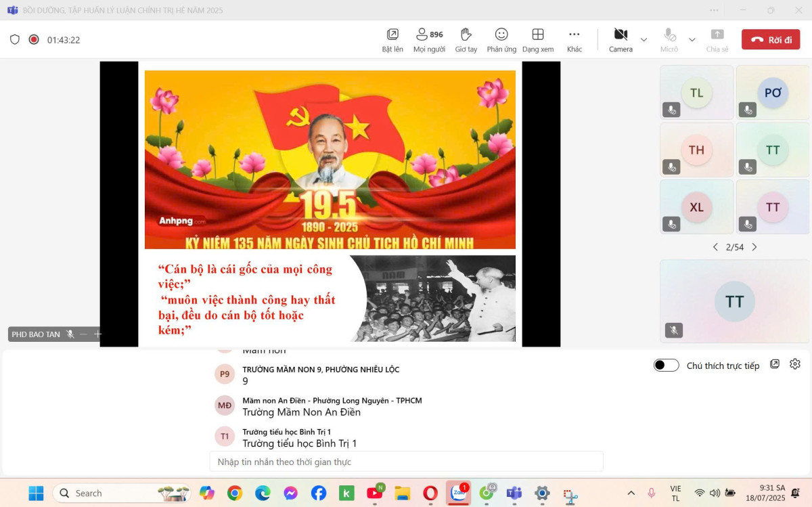Click Rời đi to leave meeting
The width and height of the screenshot is (812, 507).
click(771, 40)
